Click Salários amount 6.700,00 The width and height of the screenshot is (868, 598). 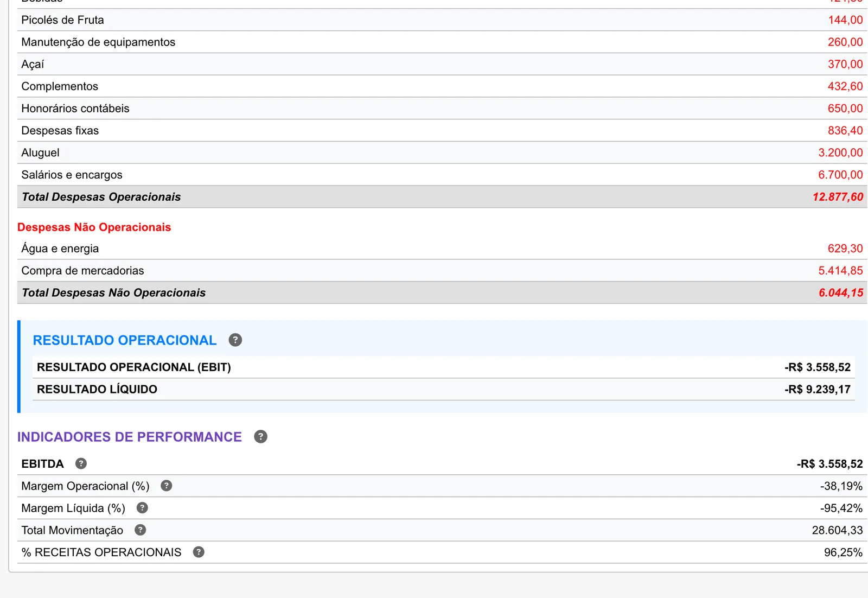click(x=840, y=175)
